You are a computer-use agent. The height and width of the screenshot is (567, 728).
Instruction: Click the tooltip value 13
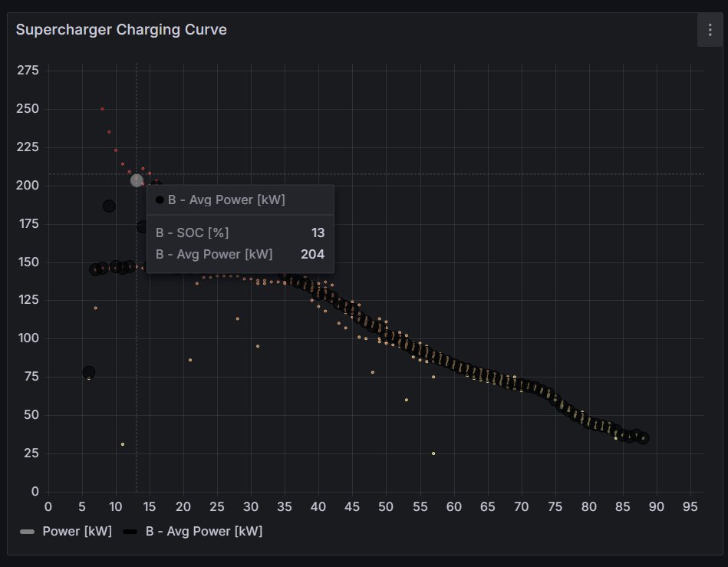click(318, 232)
